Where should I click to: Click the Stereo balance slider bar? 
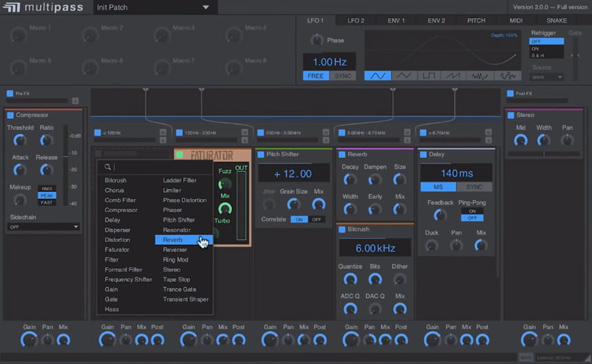544,154
